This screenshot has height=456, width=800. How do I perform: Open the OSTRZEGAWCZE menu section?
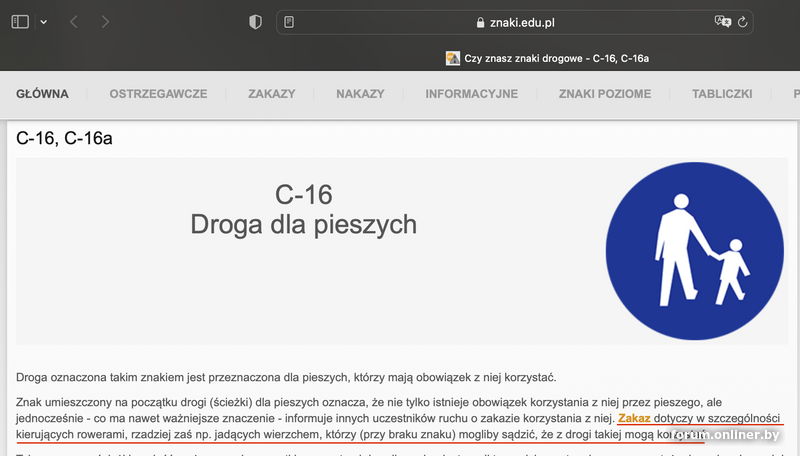coord(158,94)
